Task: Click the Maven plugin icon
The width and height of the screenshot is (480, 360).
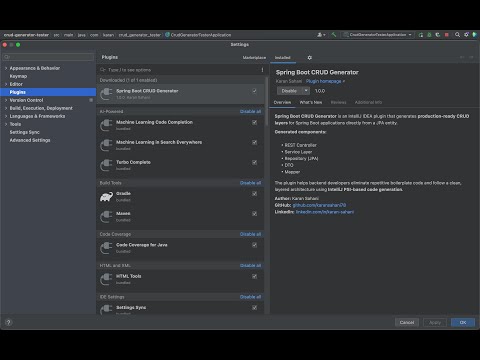Action: tap(106, 216)
